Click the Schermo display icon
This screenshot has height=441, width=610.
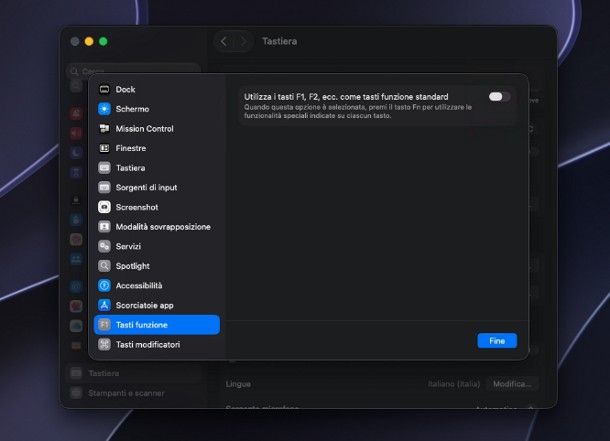pos(104,109)
